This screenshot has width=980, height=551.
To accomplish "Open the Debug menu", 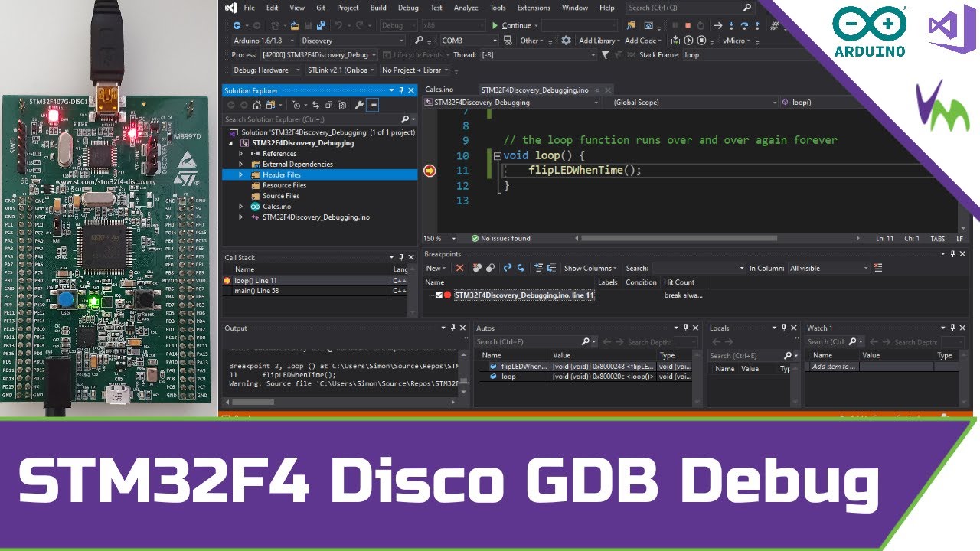I will 408,8.
